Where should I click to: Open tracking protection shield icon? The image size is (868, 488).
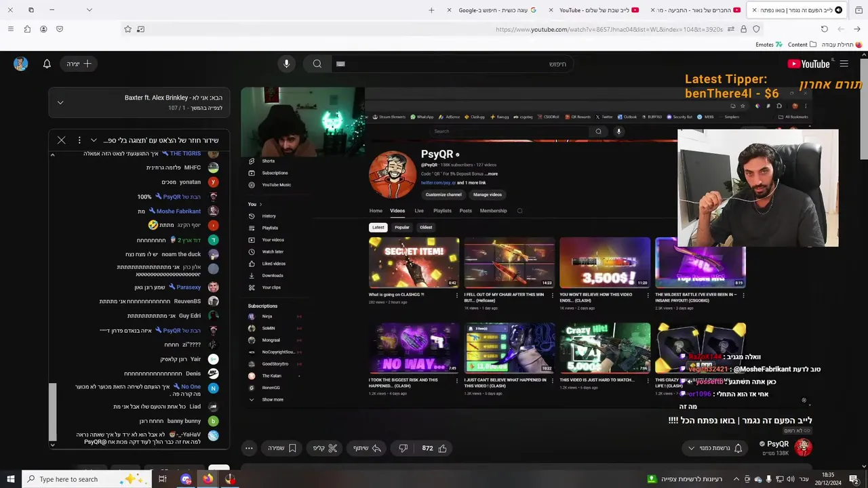pyautogui.click(x=757, y=29)
